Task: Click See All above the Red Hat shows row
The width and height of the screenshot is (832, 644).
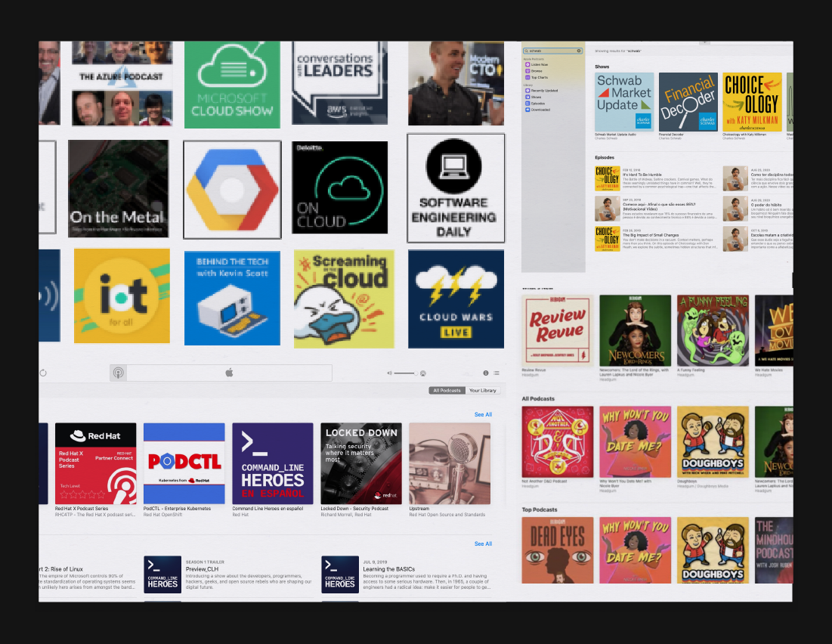Action: [483, 415]
